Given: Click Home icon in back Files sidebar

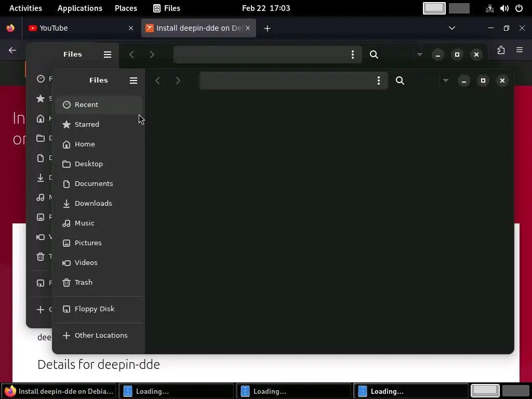Looking at the screenshot, I should click(41, 118).
